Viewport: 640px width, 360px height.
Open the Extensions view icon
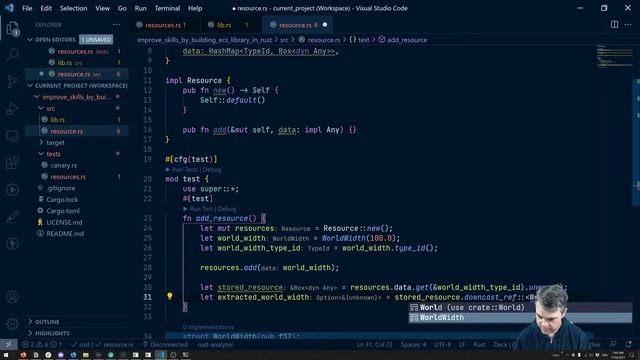[x=13, y=163]
